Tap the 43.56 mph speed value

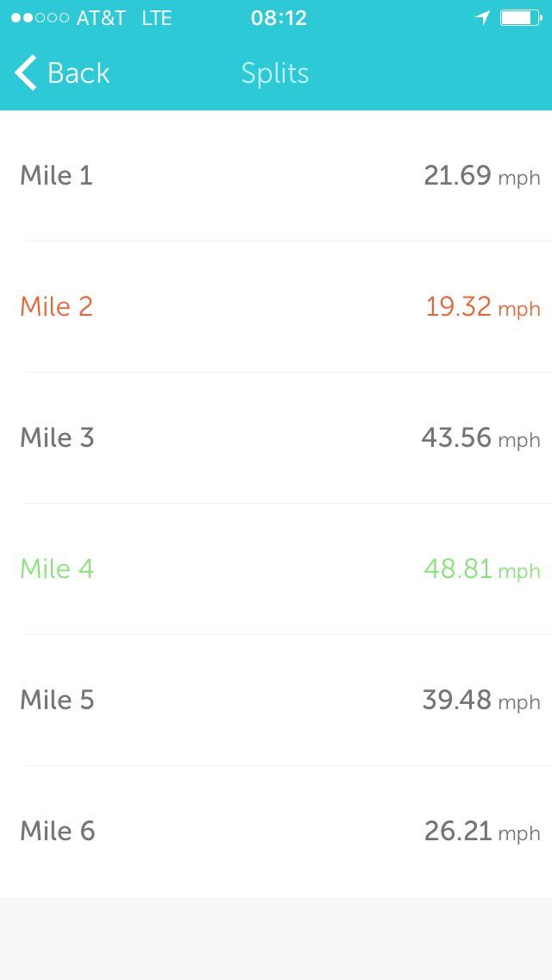click(480, 438)
